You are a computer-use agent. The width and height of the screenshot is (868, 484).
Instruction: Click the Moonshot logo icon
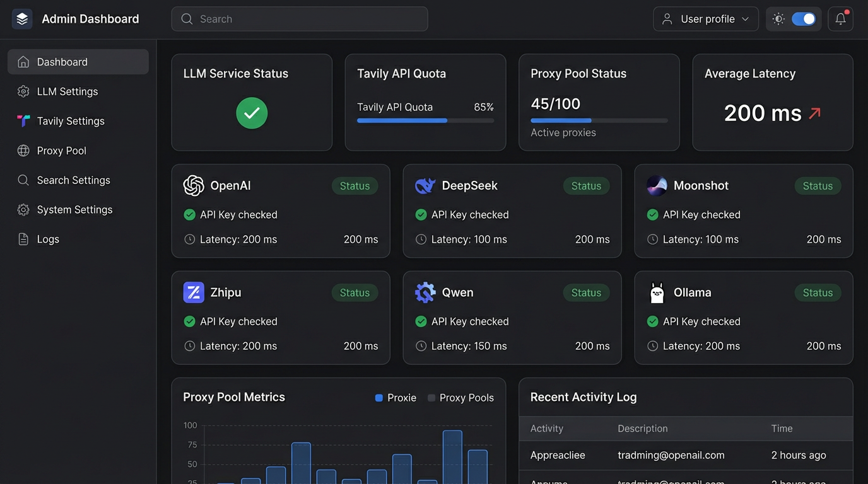657,186
